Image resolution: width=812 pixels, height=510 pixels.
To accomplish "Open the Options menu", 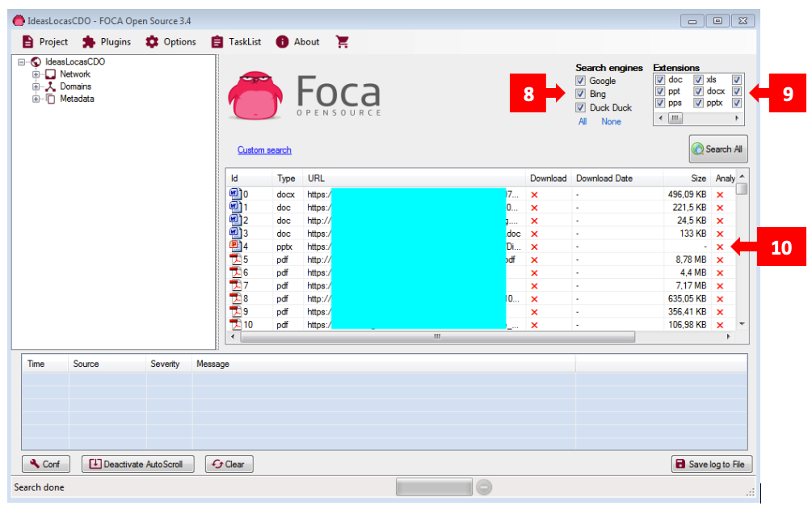I will pyautogui.click(x=170, y=41).
